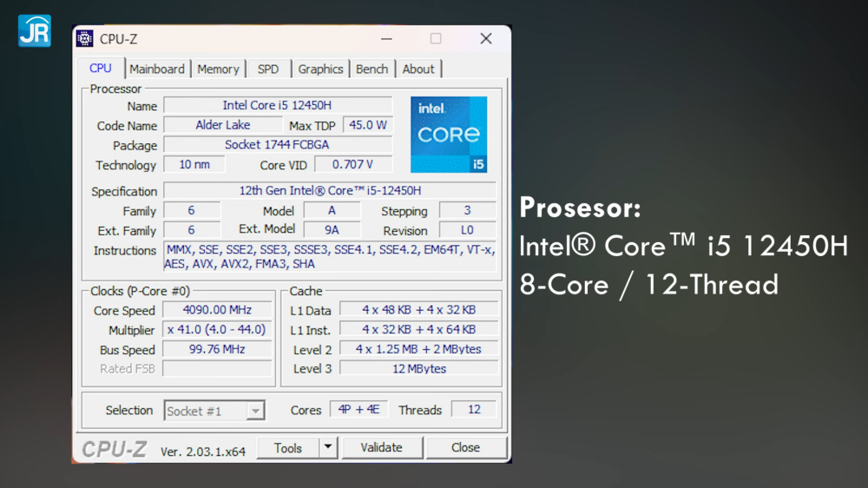Click Level 2 value '4 x 1.25 MB + 2 MBytes'
Image resolution: width=868 pixels, height=488 pixels.
(419, 349)
